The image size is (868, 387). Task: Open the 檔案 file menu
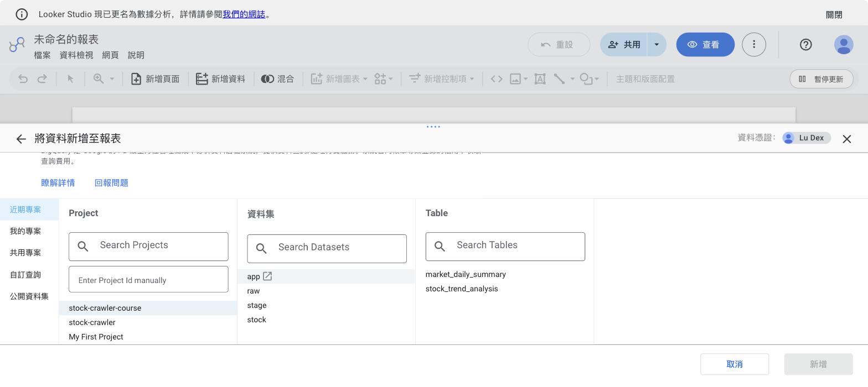(x=42, y=55)
